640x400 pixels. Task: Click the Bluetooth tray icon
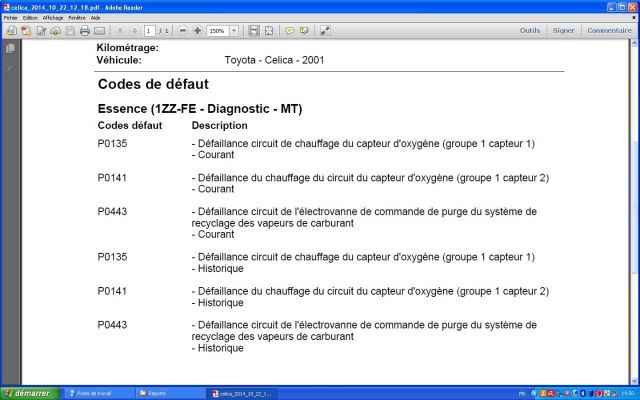point(584,393)
